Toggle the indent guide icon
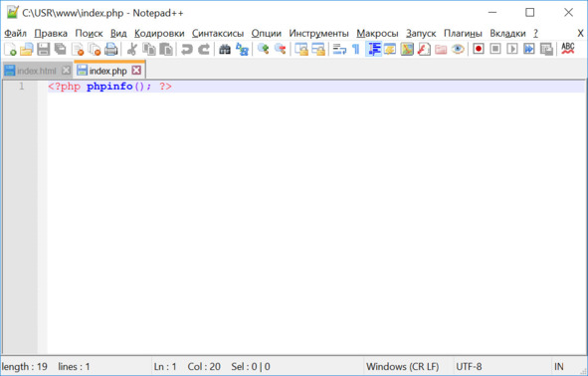 click(x=373, y=49)
